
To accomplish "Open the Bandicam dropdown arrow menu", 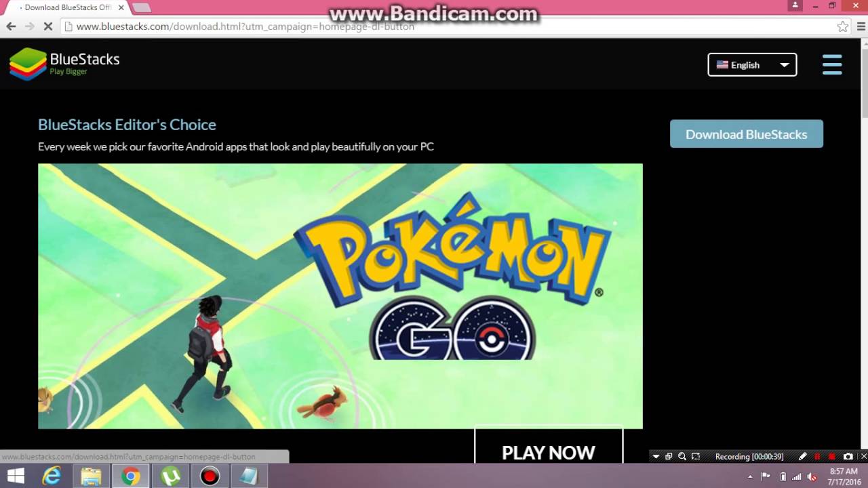I will pyautogui.click(x=656, y=457).
